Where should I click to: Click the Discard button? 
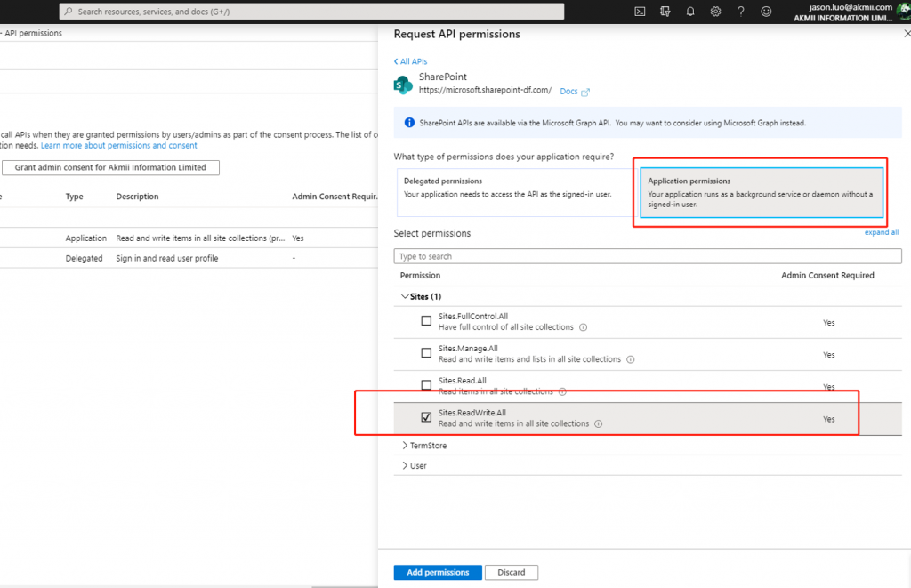(x=512, y=572)
